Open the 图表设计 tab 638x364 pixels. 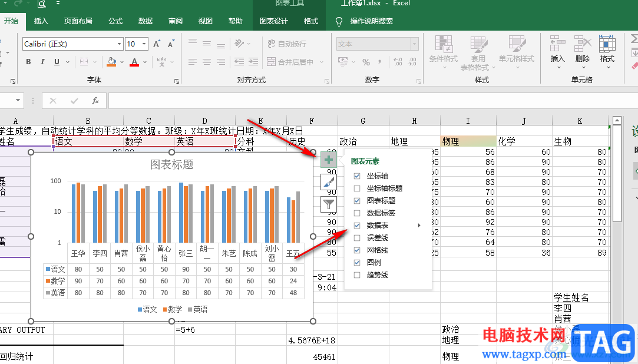coord(274,21)
